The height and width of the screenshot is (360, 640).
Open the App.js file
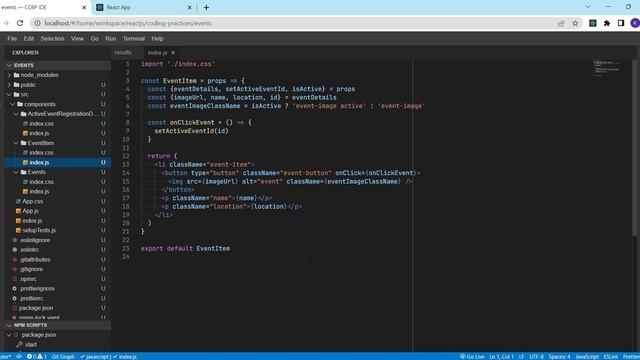tap(30, 211)
